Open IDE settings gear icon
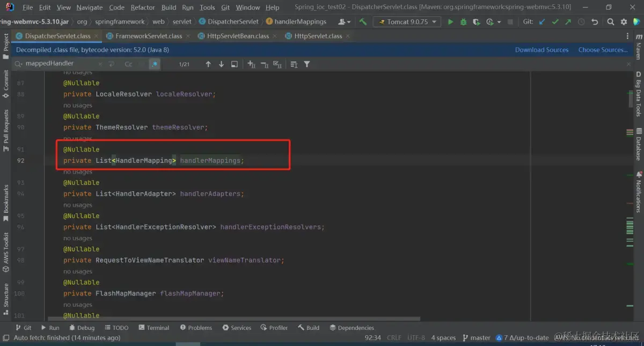This screenshot has height=346, width=644. [x=624, y=22]
